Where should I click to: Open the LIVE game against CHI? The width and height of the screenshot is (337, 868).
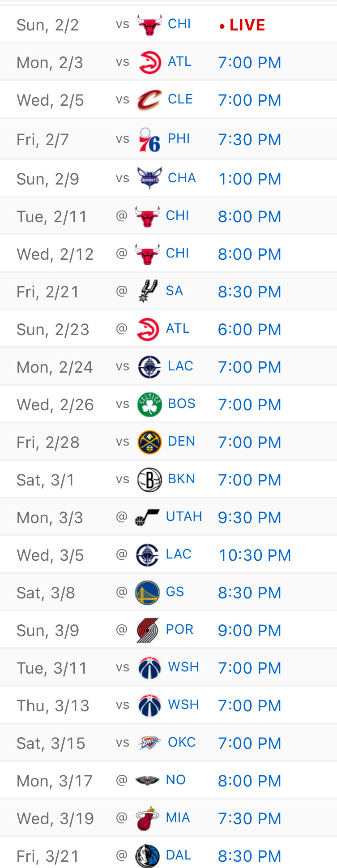(x=243, y=25)
